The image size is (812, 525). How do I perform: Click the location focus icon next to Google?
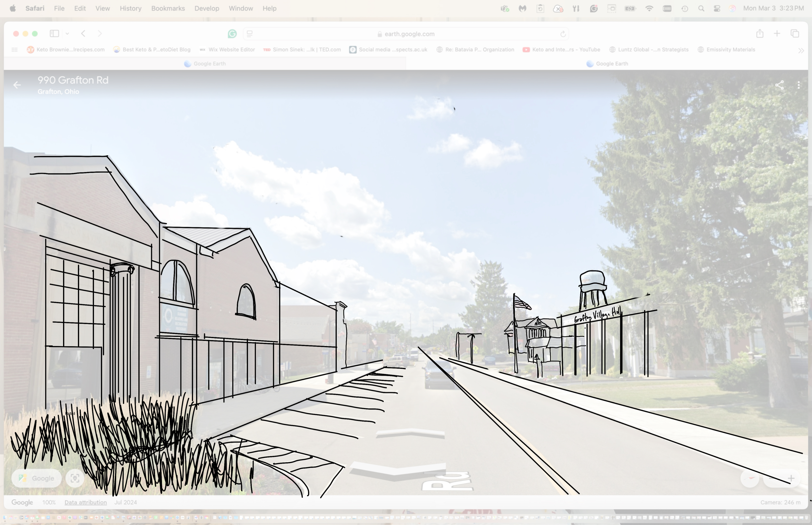point(75,478)
